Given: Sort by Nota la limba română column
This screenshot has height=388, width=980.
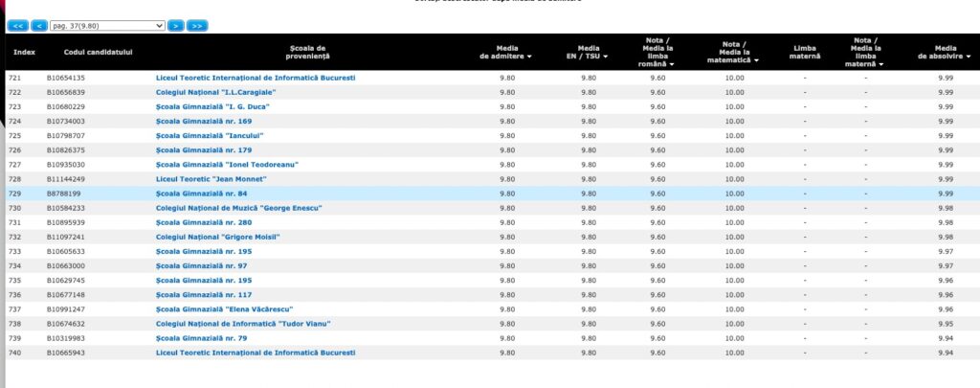Looking at the screenshot, I should pyautogui.click(x=658, y=53).
